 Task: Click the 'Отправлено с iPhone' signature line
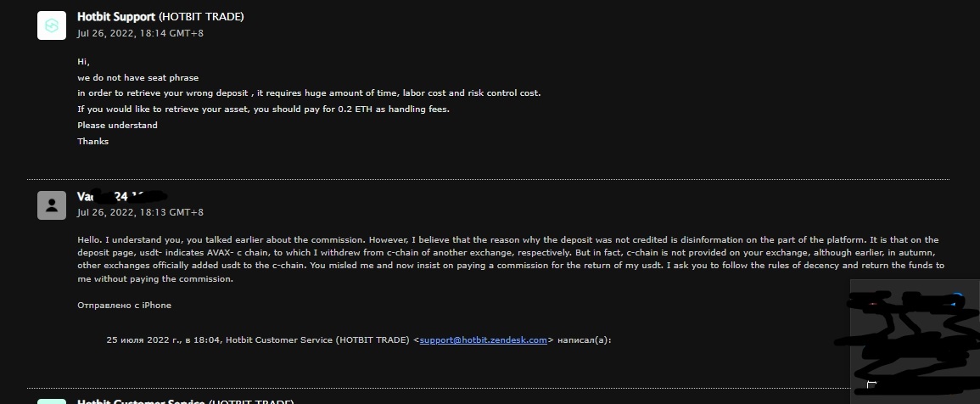click(125, 306)
